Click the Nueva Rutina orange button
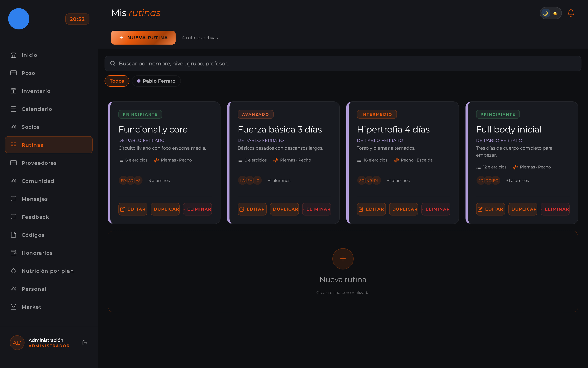 143,37
